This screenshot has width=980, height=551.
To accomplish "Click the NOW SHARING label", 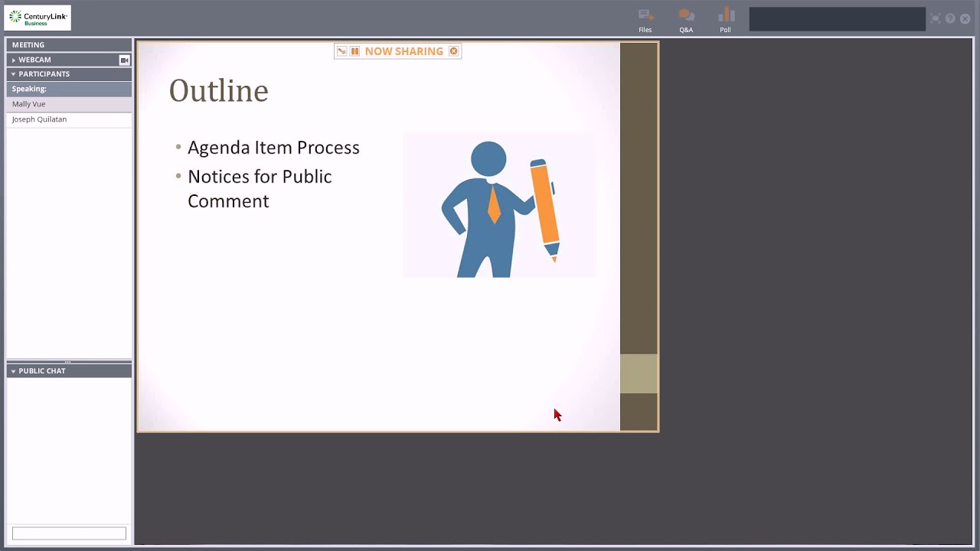I will click(x=404, y=51).
